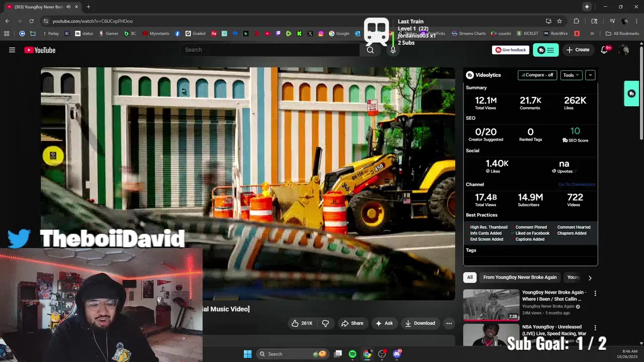Open the YouTube guide hamburger menu

(x=12, y=50)
